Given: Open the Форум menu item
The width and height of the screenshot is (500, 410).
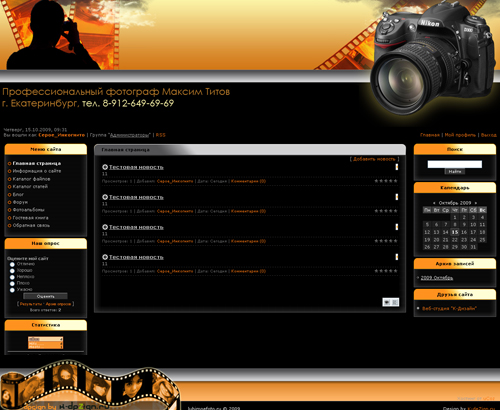Looking at the screenshot, I should click(x=20, y=202).
